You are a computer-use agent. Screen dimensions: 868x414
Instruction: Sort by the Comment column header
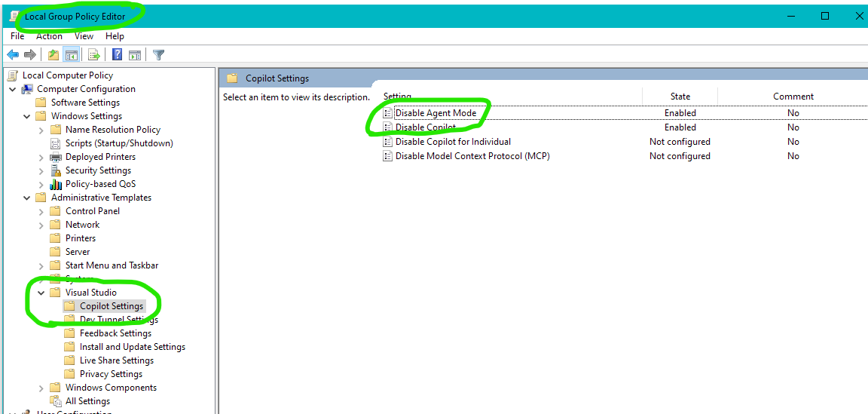pos(793,97)
